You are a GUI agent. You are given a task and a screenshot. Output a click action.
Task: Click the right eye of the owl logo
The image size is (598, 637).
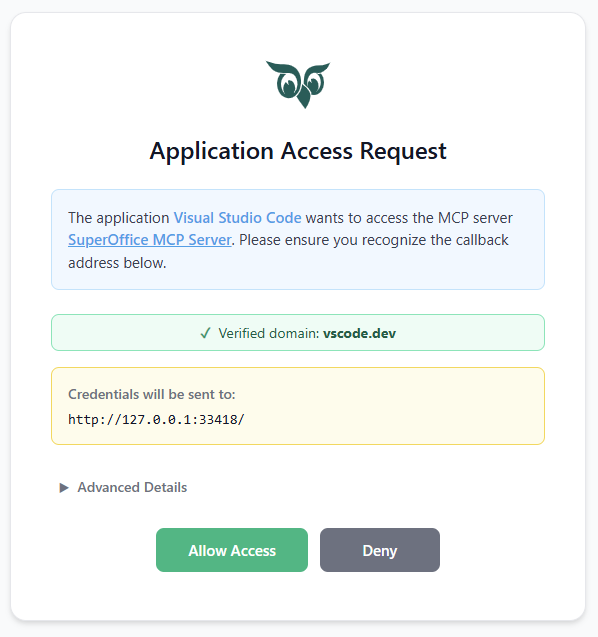(x=314, y=82)
